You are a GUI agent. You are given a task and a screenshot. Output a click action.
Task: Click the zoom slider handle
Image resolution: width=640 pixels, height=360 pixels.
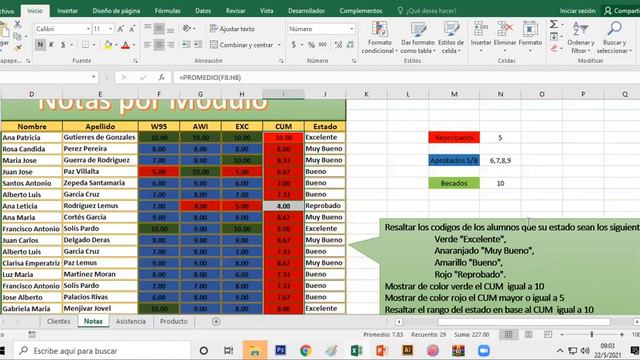pyautogui.click(x=591, y=335)
